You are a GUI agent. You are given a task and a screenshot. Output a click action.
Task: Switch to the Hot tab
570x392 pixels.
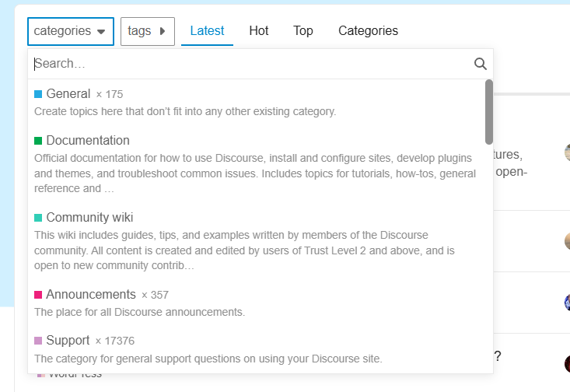pos(259,31)
